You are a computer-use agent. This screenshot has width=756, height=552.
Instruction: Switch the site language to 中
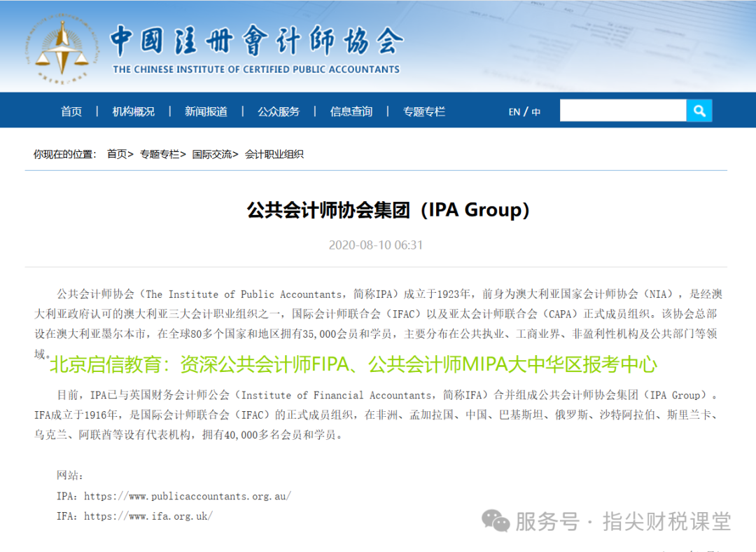coord(536,112)
